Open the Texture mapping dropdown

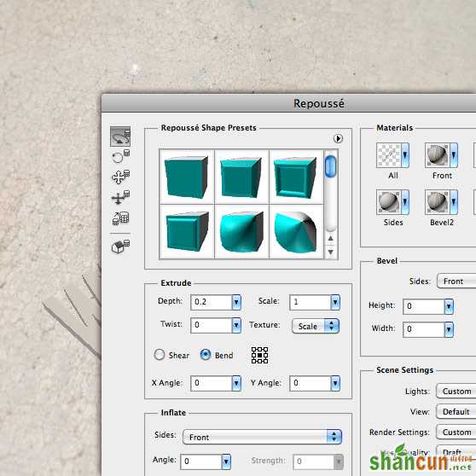coord(316,326)
